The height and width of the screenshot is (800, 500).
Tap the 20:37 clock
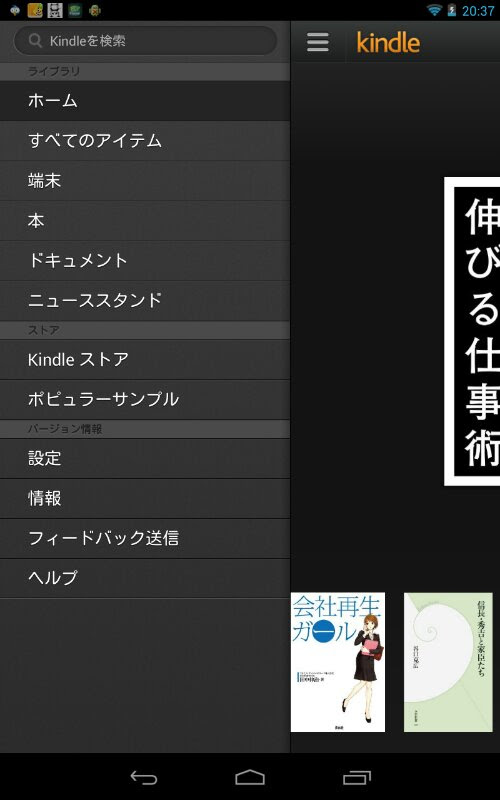point(478,11)
